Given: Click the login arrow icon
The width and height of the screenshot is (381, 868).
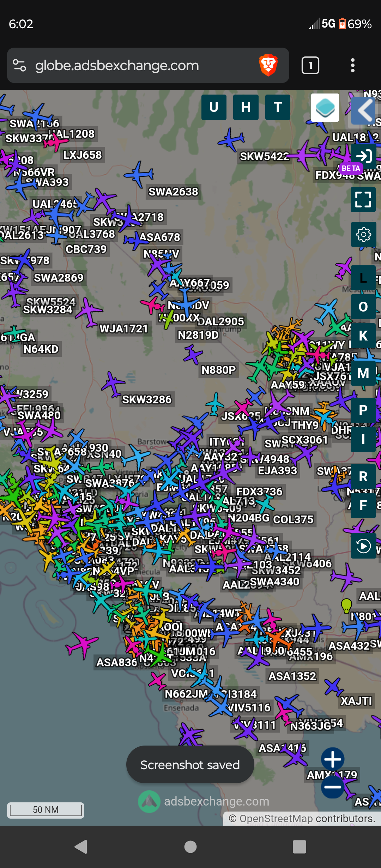Looking at the screenshot, I should (363, 156).
